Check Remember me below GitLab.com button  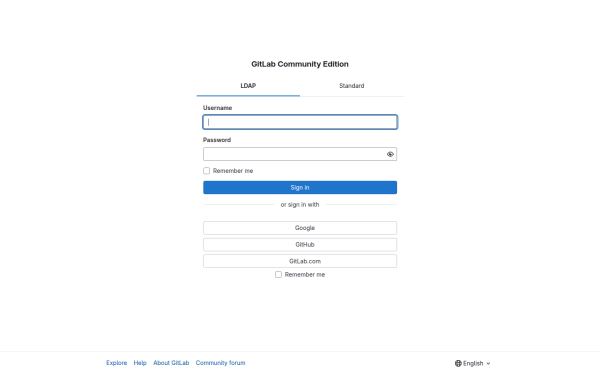pos(278,275)
